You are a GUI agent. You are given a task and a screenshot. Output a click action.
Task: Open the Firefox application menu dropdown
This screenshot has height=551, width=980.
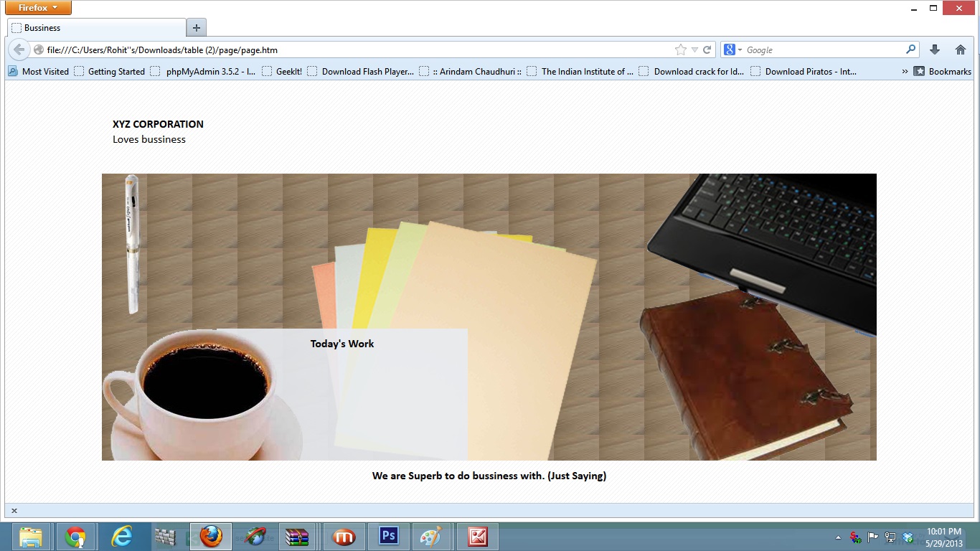pyautogui.click(x=38, y=8)
